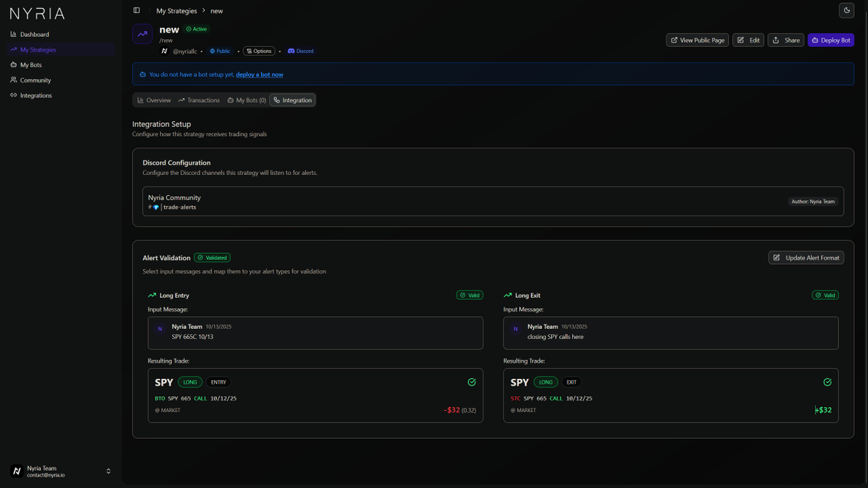868x488 pixels.
Task: Click My Strategies breadcrumb link
Action: point(176,11)
